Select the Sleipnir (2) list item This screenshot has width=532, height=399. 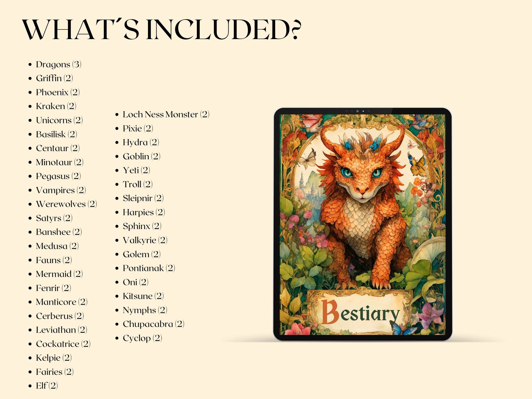[x=143, y=198]
